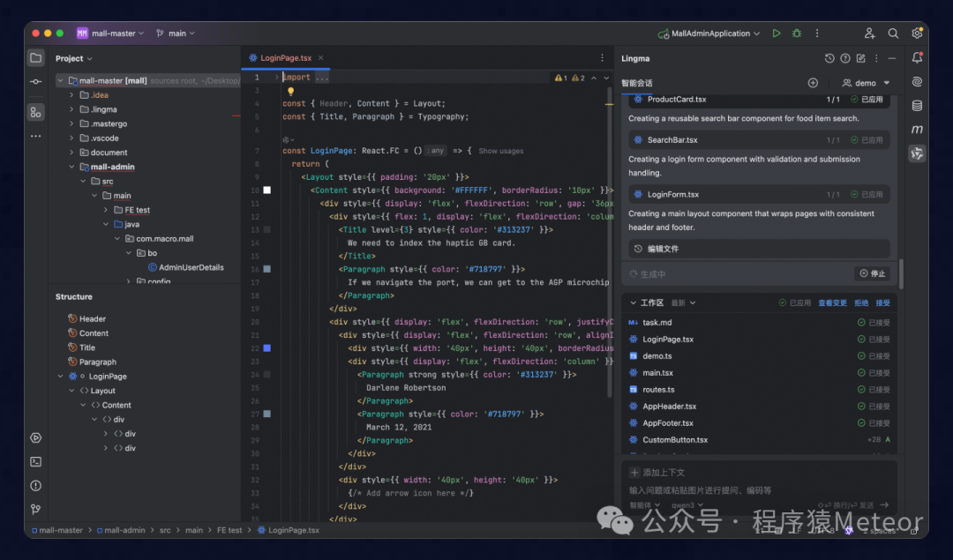Select AdminUserDetails class in project tree
Viewport: 953px width, 560px height.
coord(191,267)
